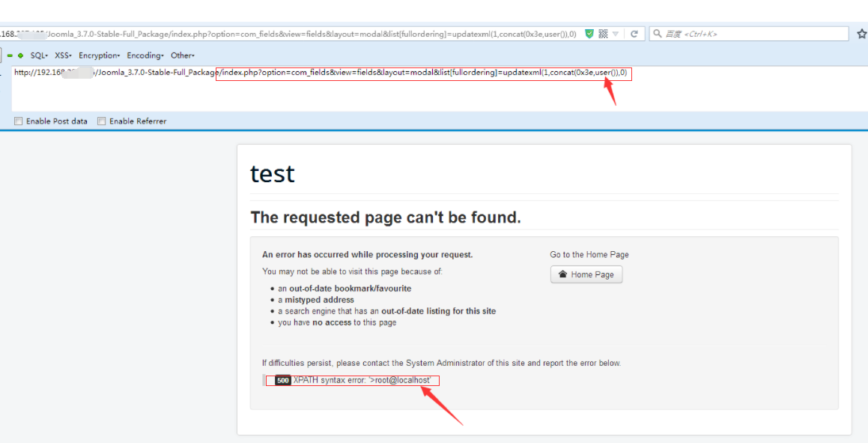Focus the browser address bar URL
The width and height of the screenshot is (868, 443).
pos(288,34)
